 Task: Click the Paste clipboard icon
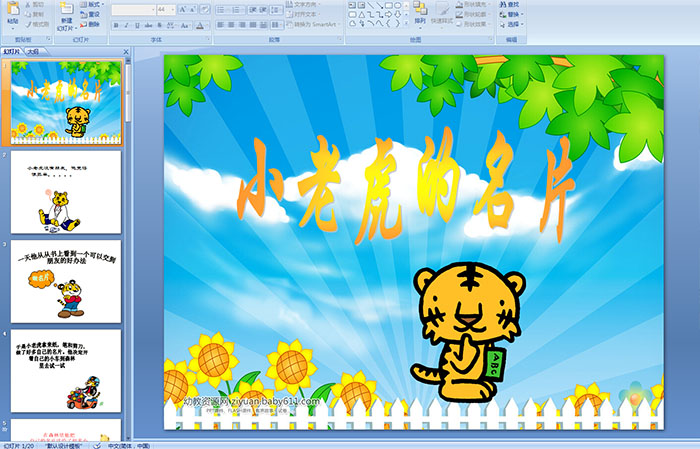pyautogui.click(x=13, y=8)
